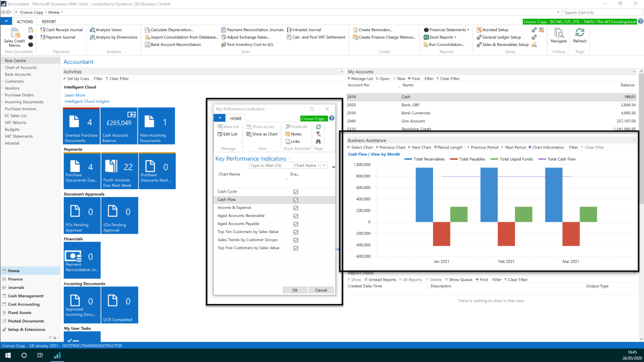
Task: Open Task View on taskbar
Action: pyautogui.click(x=40, y=355)
